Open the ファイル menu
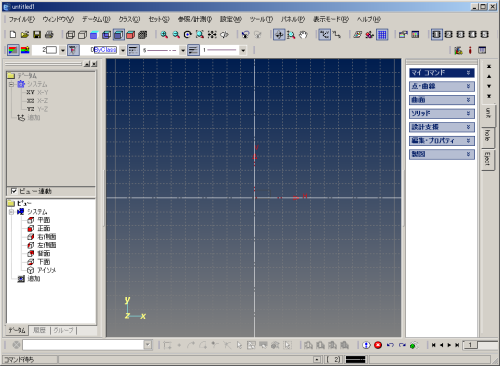The width and height of the screenshot is (500, 366). [21, 19]
